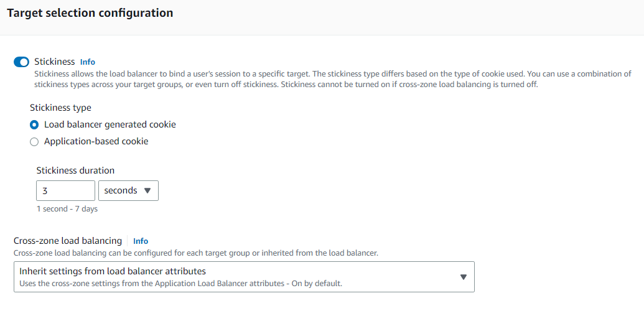Click the Target selection configuration heading
Screen dimensions: 644x311
pyautogui.click(x=90, y=13)
